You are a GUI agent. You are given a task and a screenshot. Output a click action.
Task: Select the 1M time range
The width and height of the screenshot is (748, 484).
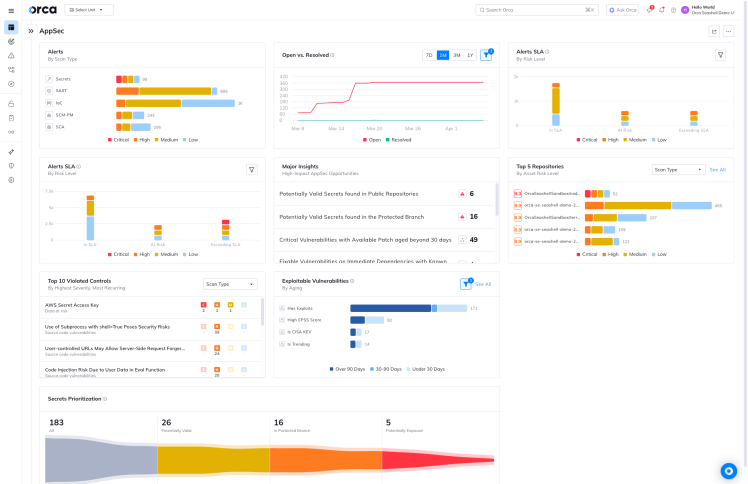click(x=443, y=55)
